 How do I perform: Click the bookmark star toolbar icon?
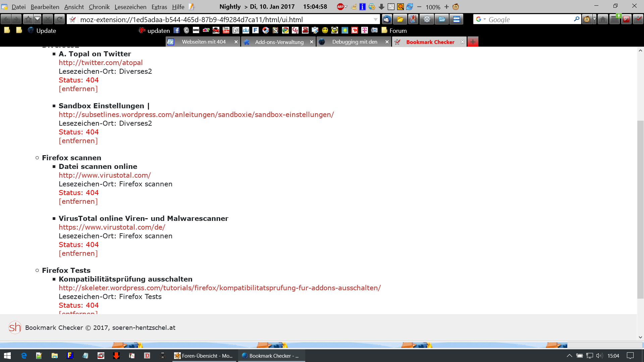[x=28, y=19]
